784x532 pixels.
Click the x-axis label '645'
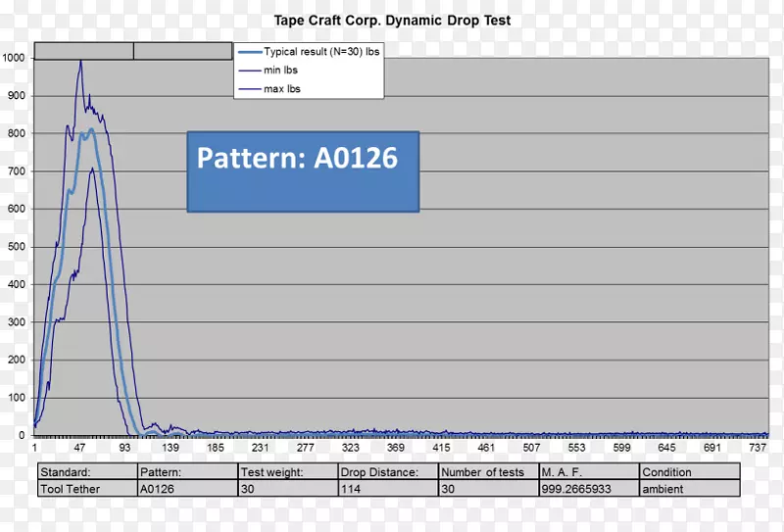pos(667,448)
